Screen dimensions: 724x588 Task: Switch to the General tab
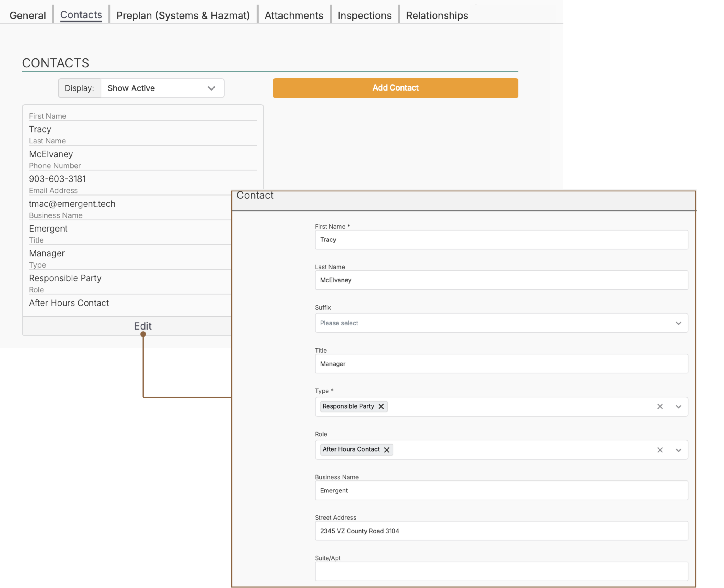[x=28, y=16]
